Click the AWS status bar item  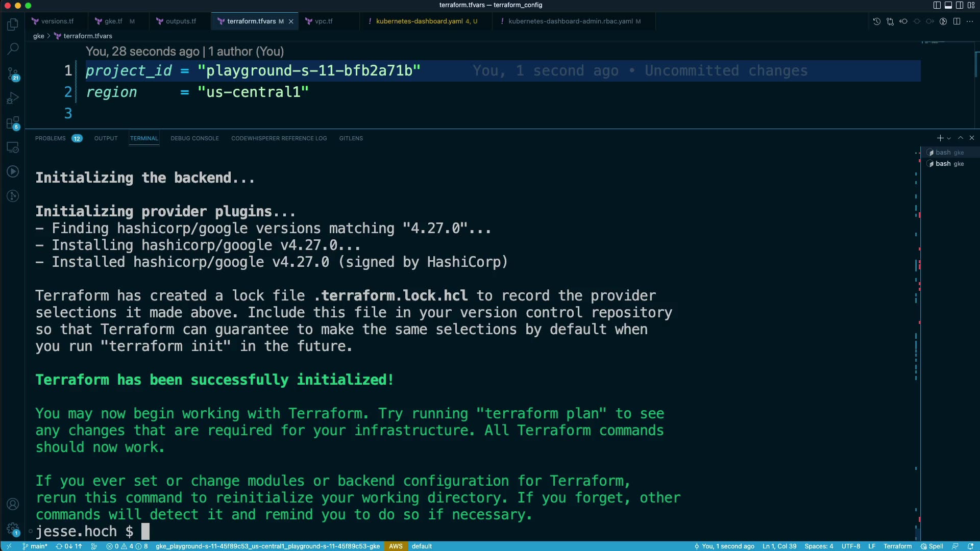click(x=396, y=546)
